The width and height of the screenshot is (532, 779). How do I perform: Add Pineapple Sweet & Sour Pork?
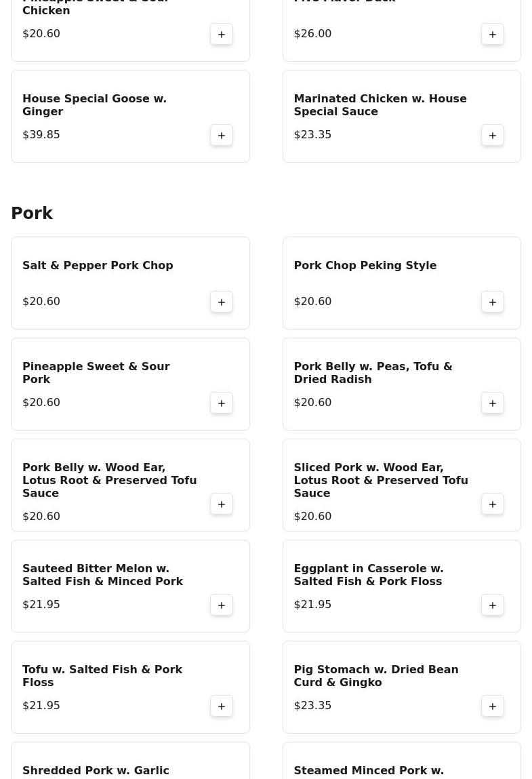pyautogui.click(x=222, y=403)
